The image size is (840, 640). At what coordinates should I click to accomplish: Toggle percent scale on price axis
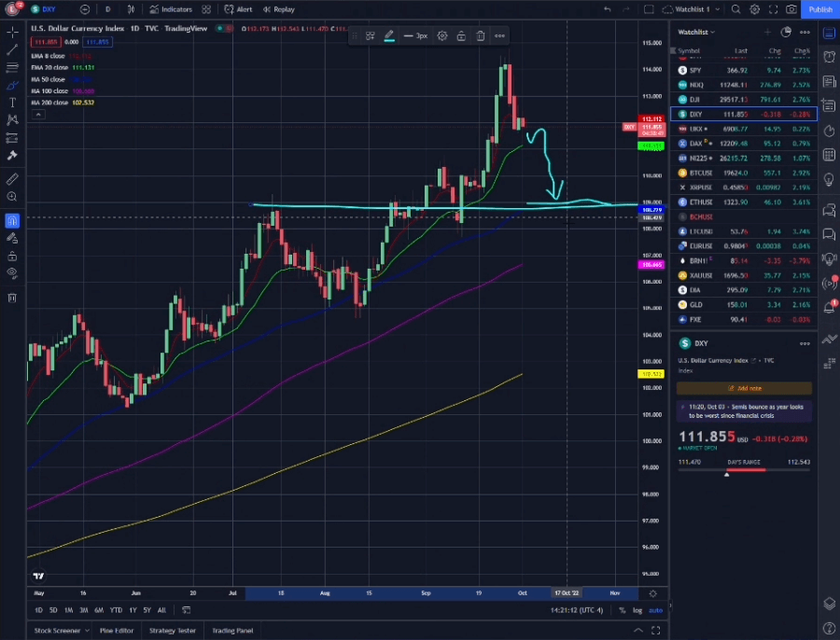coord(622,610)
